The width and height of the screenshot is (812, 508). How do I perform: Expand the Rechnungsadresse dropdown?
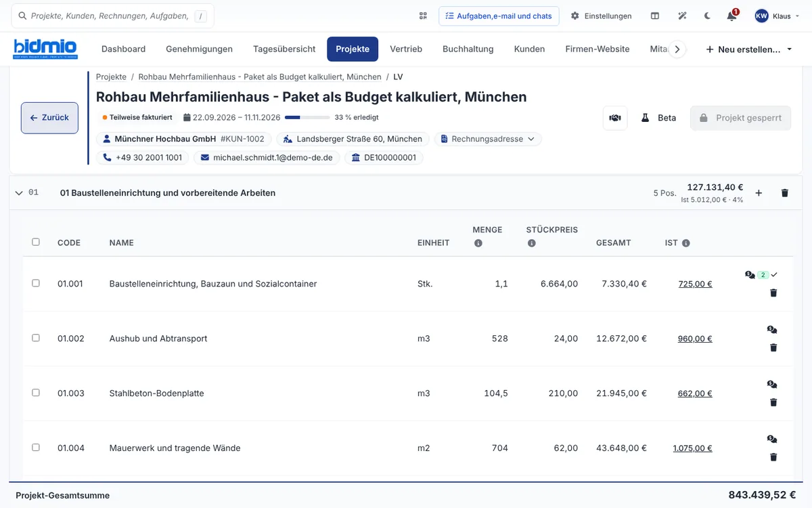487,139
